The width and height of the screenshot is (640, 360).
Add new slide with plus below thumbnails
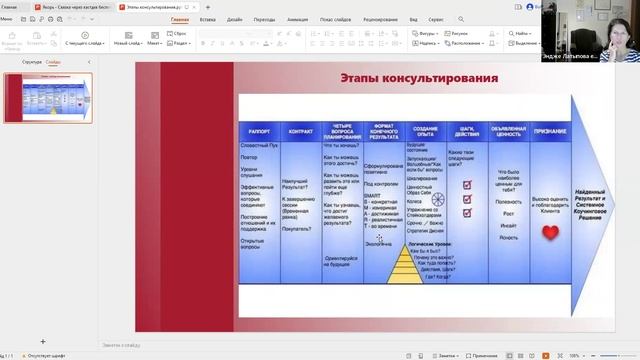point(43,341)
